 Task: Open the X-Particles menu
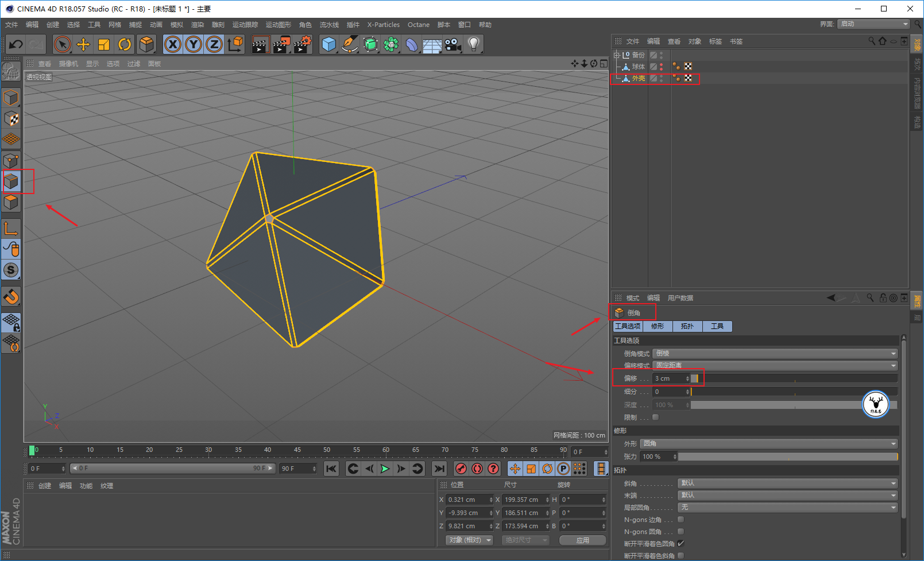384,25
